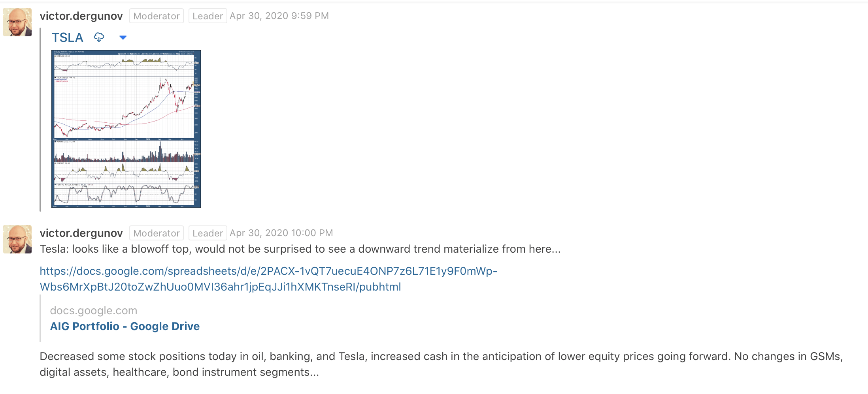This screenshot has width=868, height=394.
Task: Open the TSLA stock chart thumbnail
Action: [126, 129]
